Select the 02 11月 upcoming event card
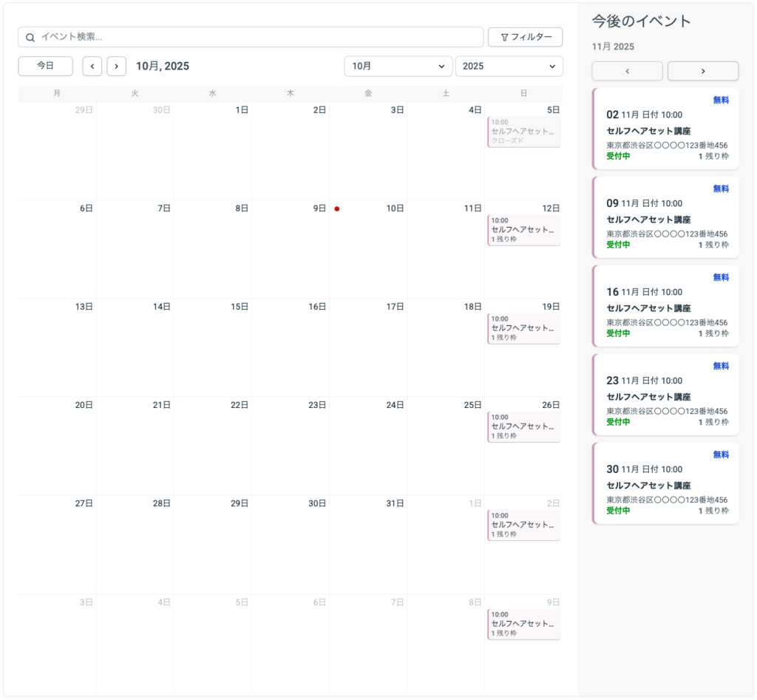 pos(665,129)
